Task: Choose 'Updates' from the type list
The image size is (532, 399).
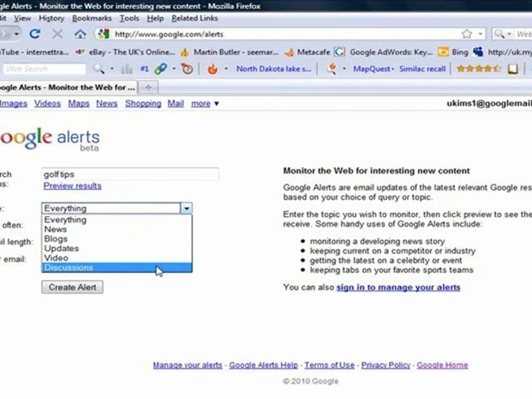Action: coord(117,249)
